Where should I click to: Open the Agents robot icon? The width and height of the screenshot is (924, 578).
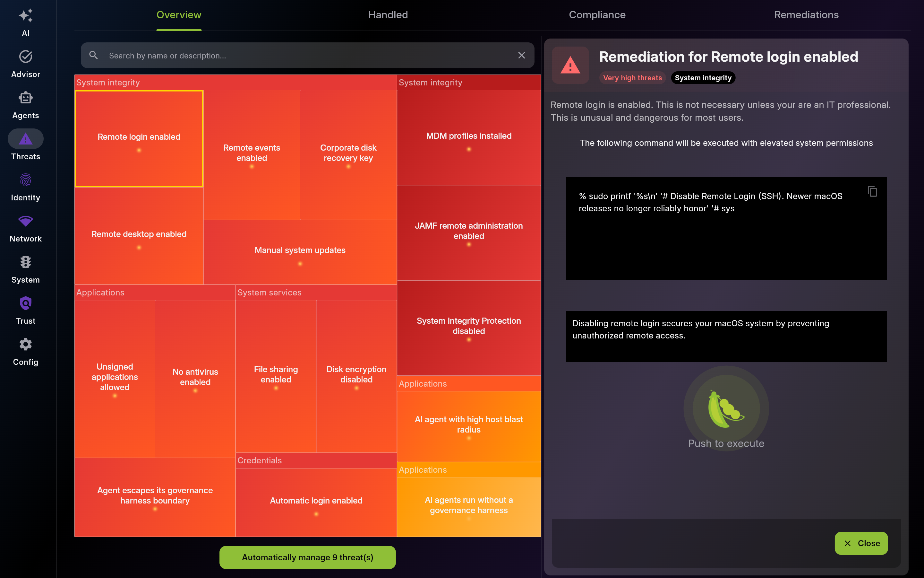tap(26, 98)
